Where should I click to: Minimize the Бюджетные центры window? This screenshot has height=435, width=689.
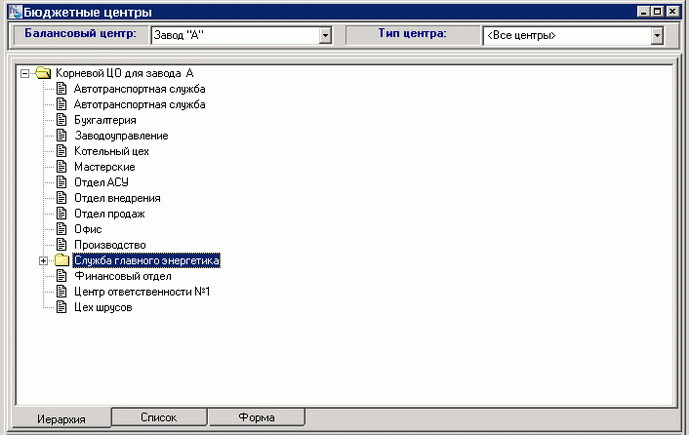[x=643, y=12]
